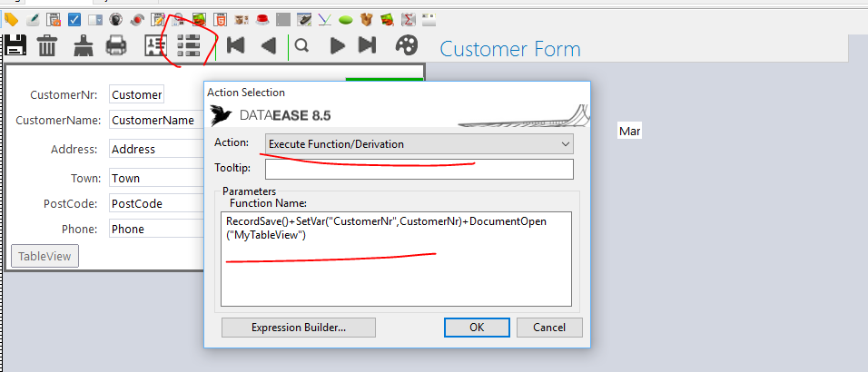Click the 'Action Selection' dialog title
868x372 pixels.
246,93
